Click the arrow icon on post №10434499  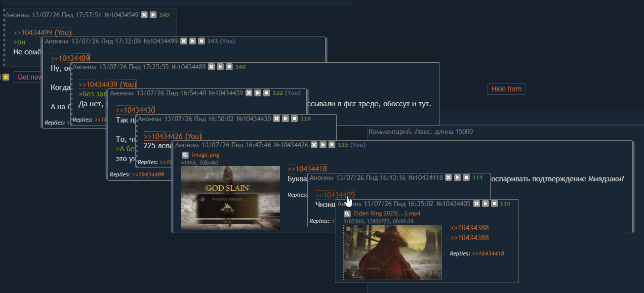[193, 41]
